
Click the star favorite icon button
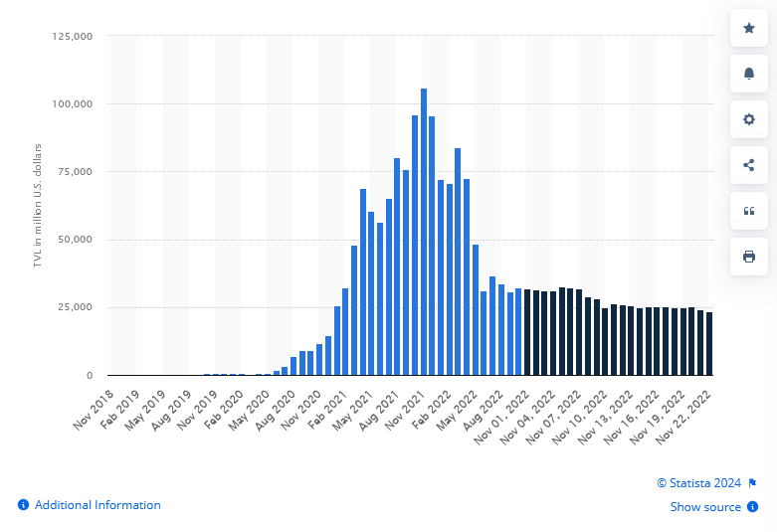click(749, 28)
